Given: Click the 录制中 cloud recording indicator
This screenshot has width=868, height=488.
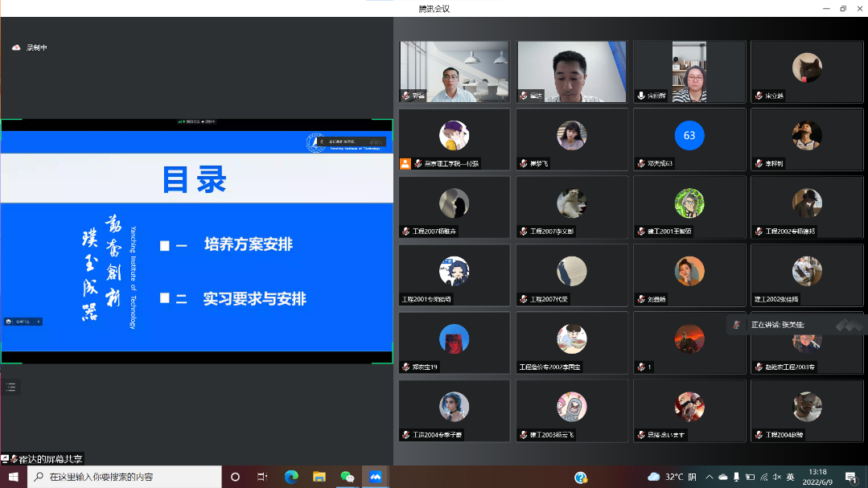Looking at the screenshot, I should tap(30, 47).
